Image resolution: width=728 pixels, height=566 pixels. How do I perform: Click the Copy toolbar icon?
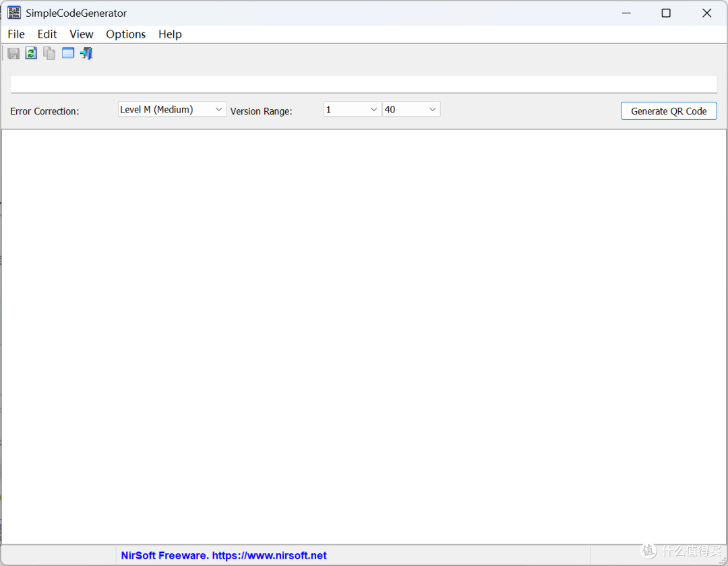tap(49, 53)
